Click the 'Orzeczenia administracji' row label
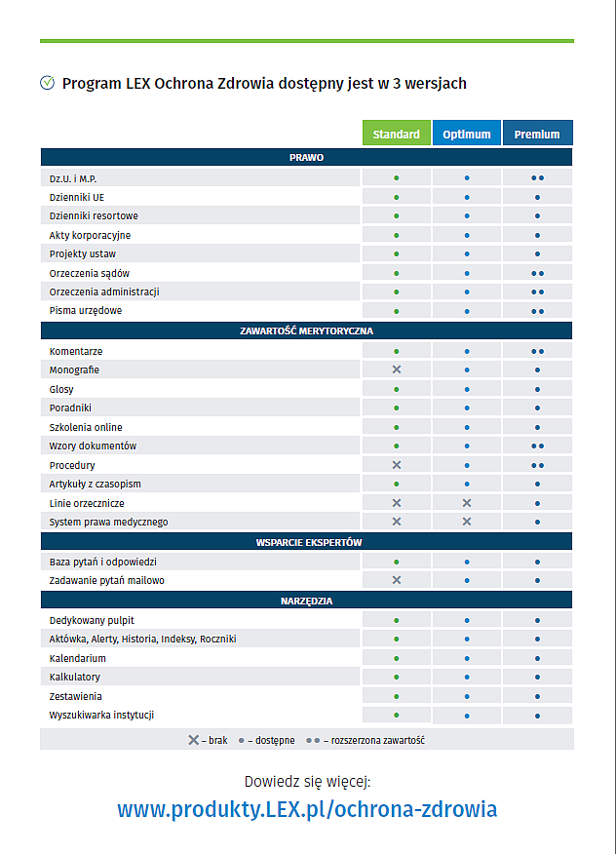Screen dimensions: 616x854 coord(104,291)
